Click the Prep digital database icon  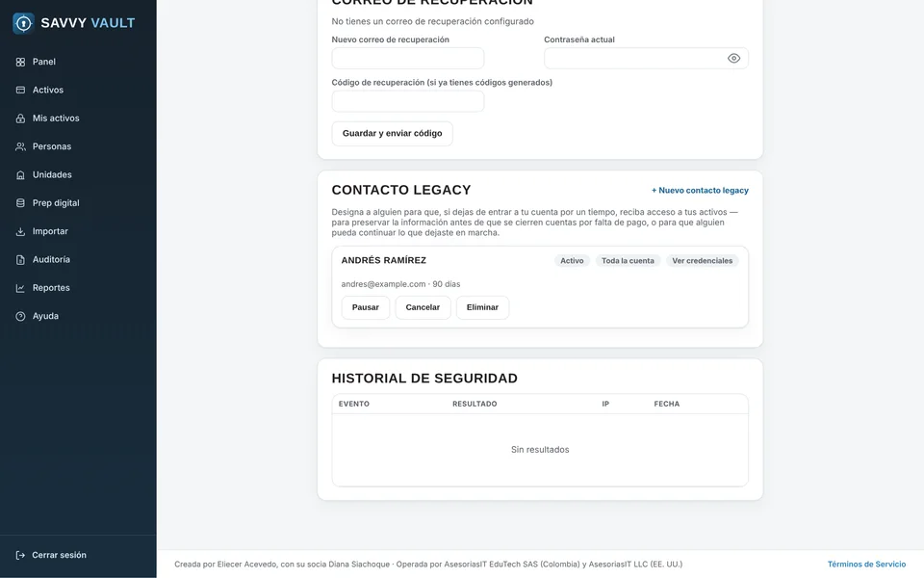(20, 203)
